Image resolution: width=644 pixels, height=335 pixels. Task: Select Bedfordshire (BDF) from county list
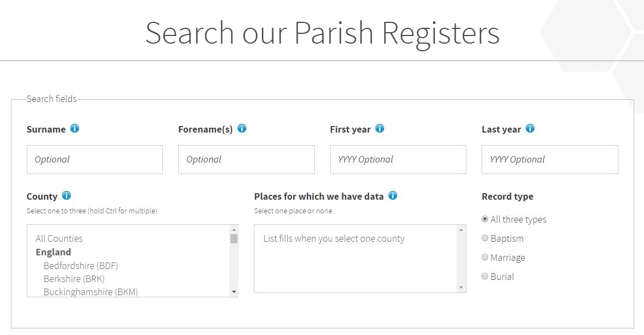pyautogui.click(x=81, y=266)
